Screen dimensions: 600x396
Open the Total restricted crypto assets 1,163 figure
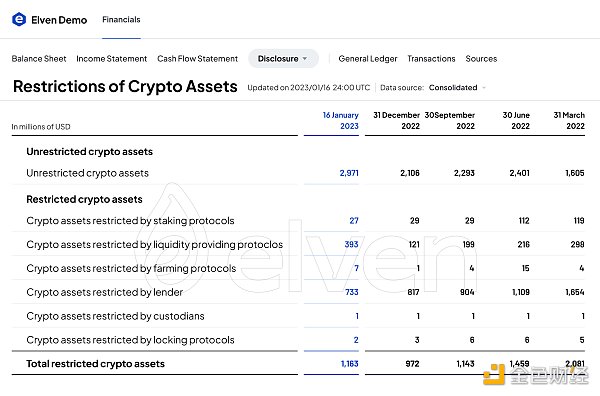tap(349, 364)
